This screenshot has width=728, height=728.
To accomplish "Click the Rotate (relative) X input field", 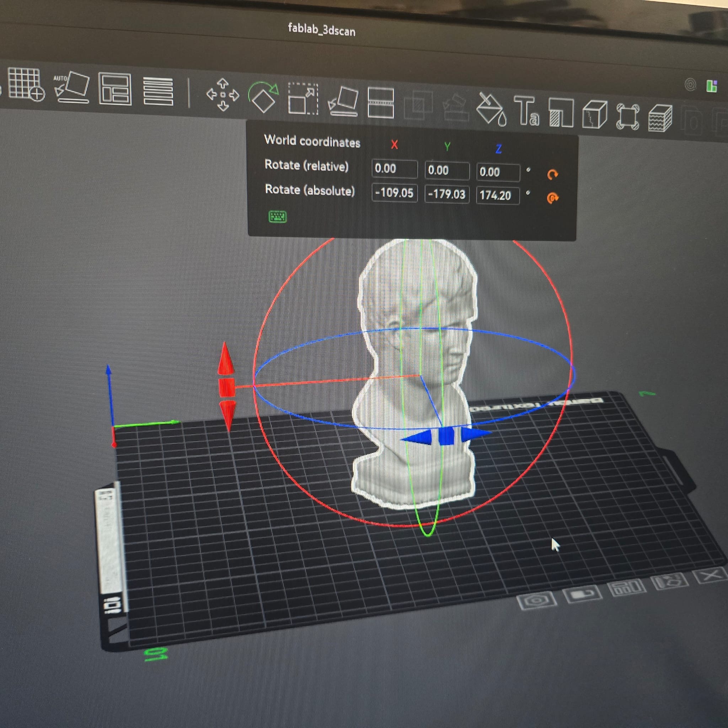I will coord(394,168).
